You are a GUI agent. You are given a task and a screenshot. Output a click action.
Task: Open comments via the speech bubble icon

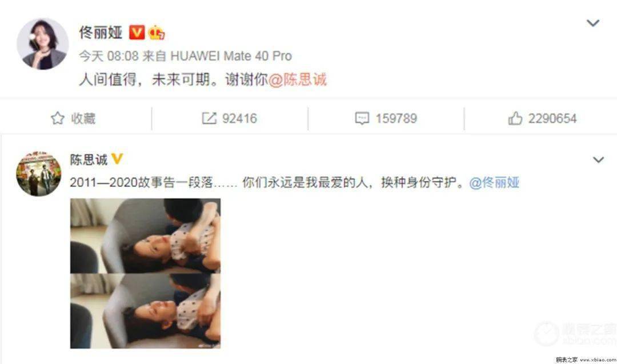point(362,118)
